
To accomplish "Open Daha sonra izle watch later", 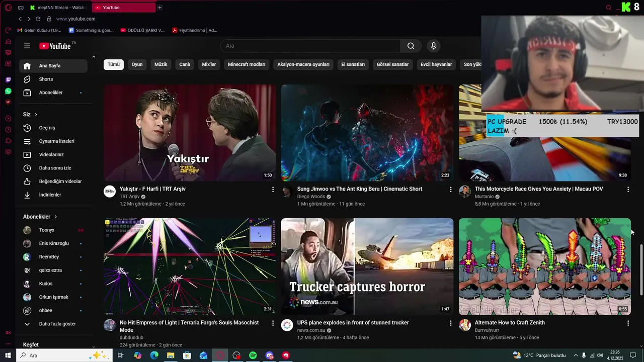I will [x=53, y=168].
